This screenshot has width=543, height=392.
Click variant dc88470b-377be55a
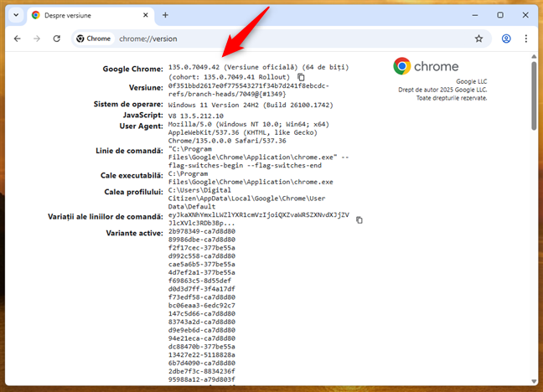[x=202, y=347]
